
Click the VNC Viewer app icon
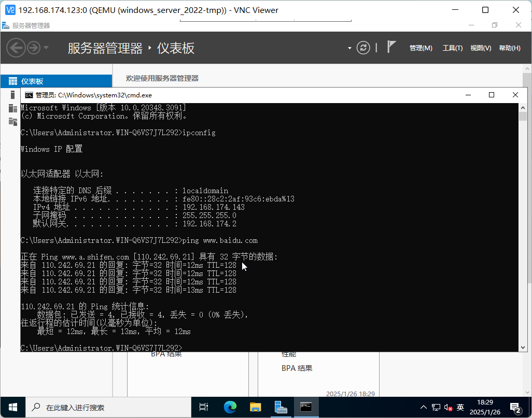tap(10, 10)
